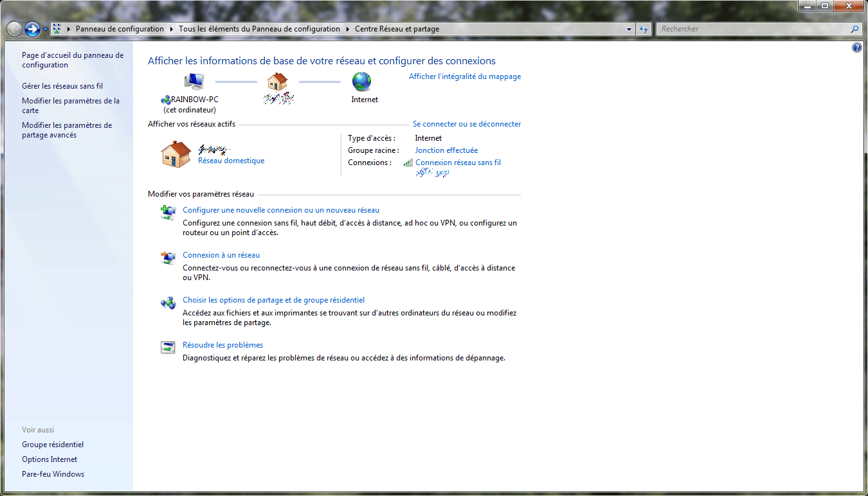This screenshot has width=868, height=496.
Task: Click the control panel address bar icon
Action: click(x=57, y=29)
